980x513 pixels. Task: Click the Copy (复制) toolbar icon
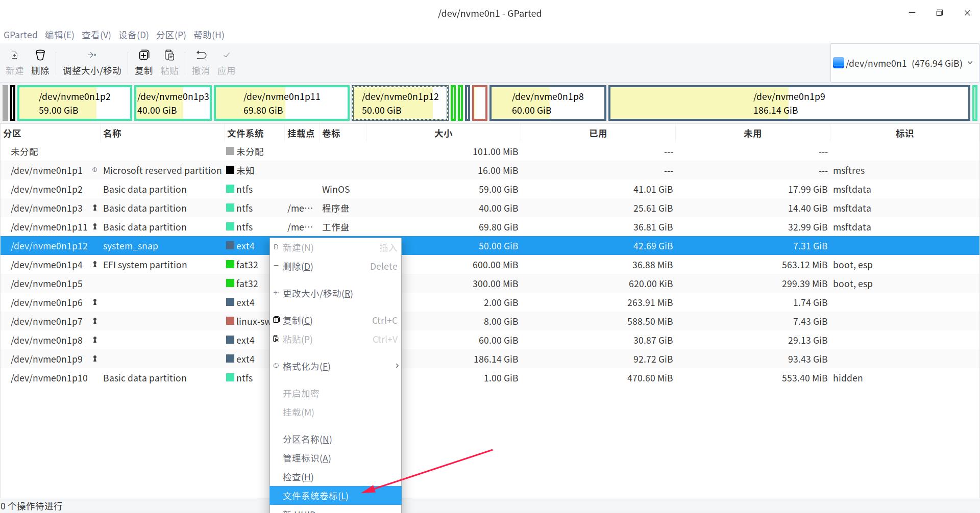coord(144,61)
